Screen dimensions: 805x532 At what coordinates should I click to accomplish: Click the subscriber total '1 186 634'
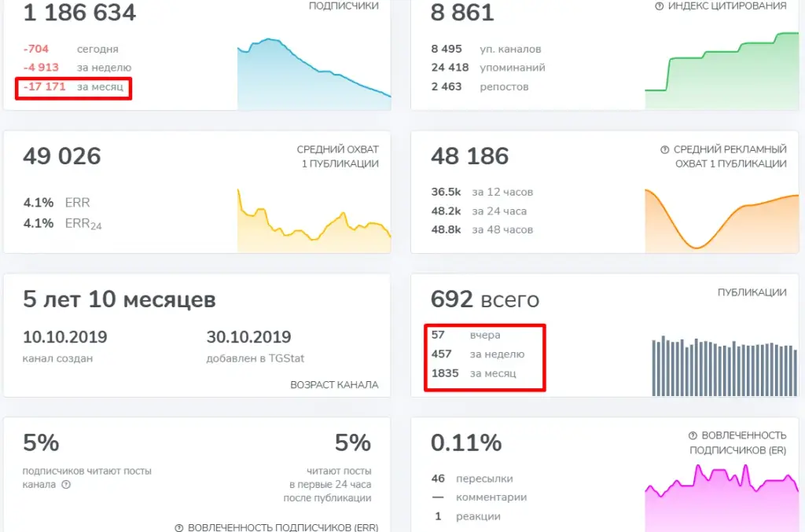[79, 12]
